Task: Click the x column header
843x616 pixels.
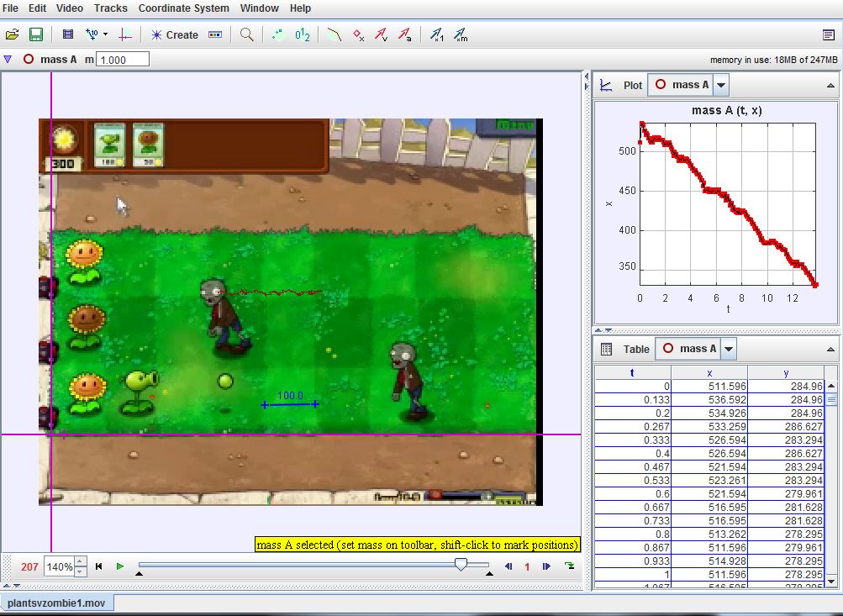Action: [709, 372]
